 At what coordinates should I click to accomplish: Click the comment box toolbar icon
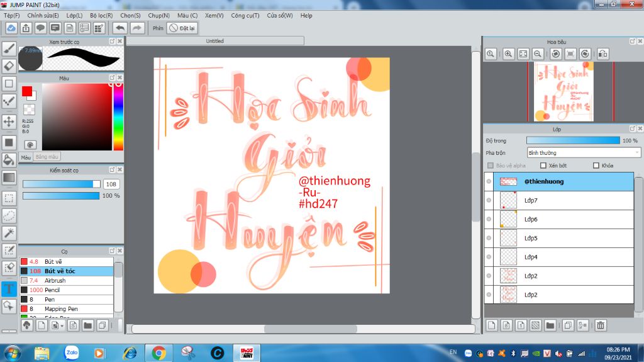[55, 28]
